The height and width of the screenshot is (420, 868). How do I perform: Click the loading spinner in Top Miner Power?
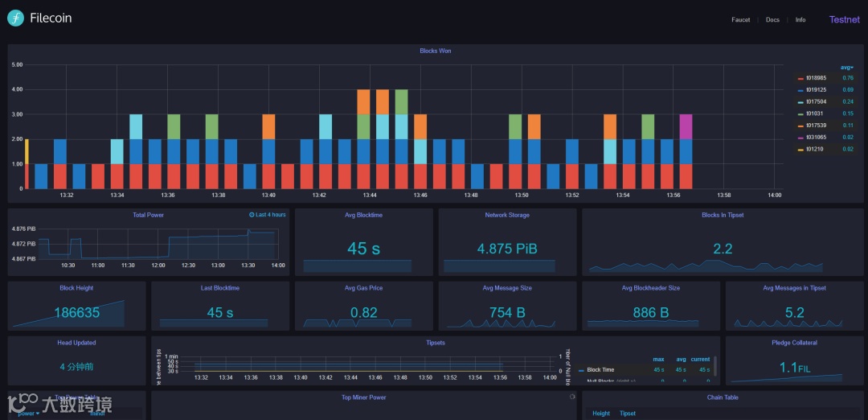(x=572, y=397)
